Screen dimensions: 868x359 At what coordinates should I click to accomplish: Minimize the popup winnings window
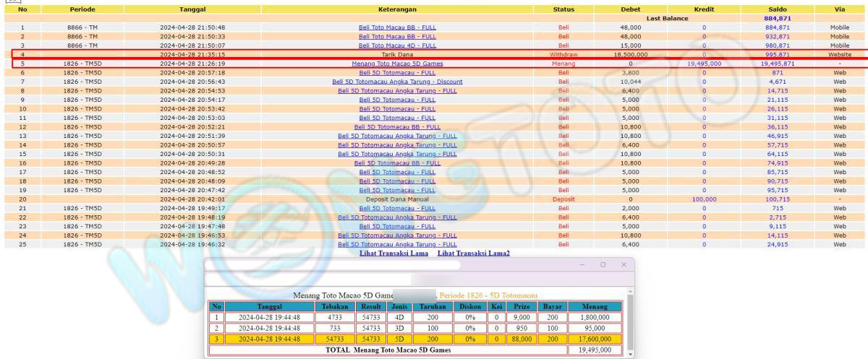point(583,265)
